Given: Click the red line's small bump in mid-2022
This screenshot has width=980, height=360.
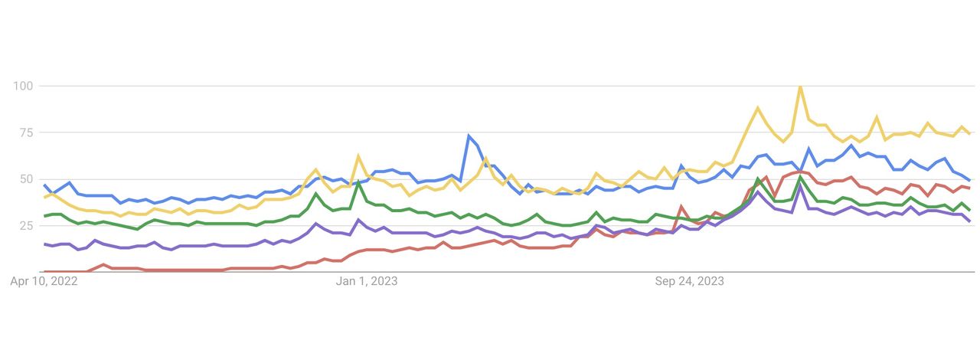Looking at the screenshot, I should [103, 265].
